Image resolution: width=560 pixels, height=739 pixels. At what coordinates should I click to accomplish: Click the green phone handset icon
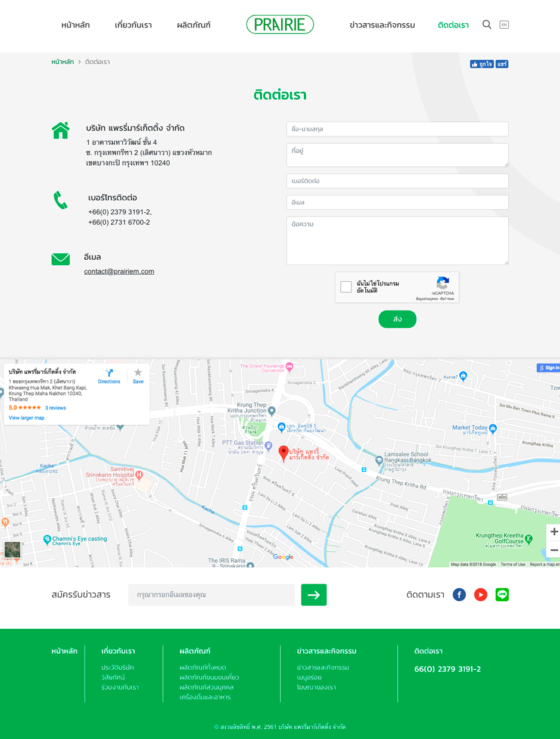coord(60,200)
